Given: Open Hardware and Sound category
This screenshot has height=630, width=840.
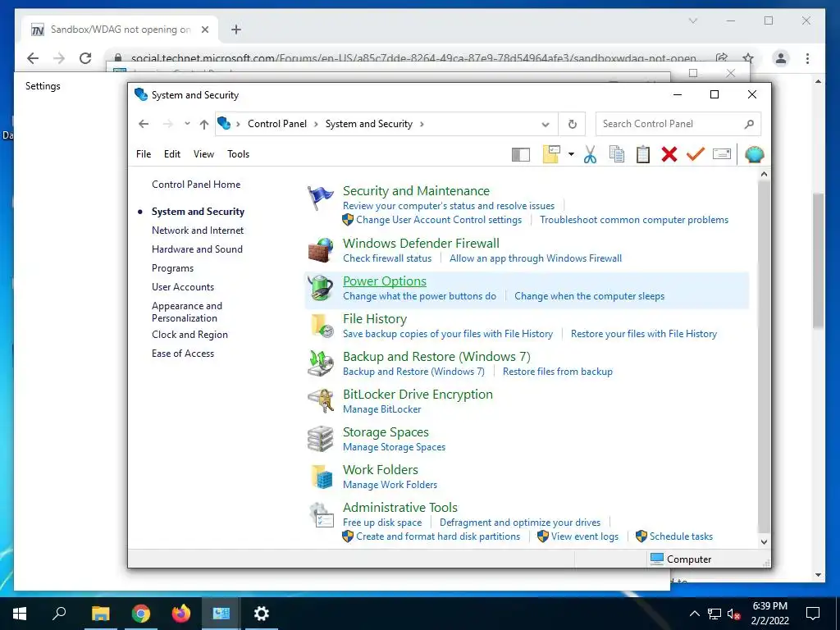Looking at the screenshot, I should click(x=197, y=249).
